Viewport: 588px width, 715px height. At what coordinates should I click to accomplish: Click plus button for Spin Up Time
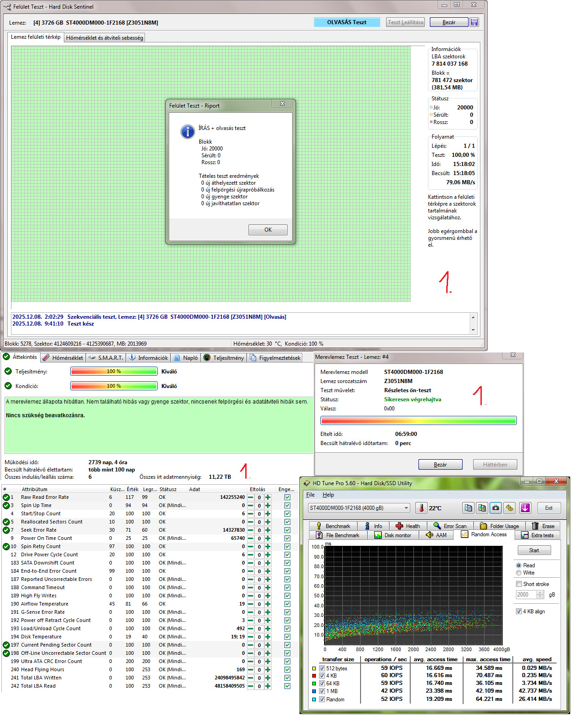pyautogui.click(x=268, y=506)
